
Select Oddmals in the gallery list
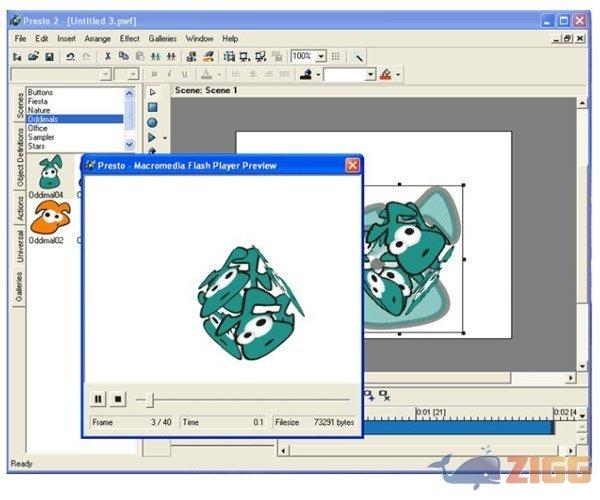click(75, 119)
